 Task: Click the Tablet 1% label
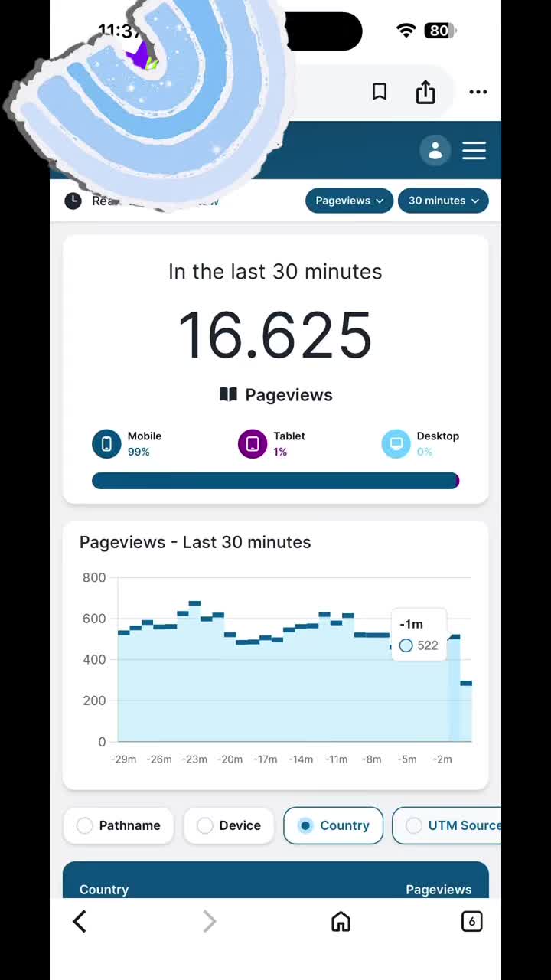(x=289, y=443)
